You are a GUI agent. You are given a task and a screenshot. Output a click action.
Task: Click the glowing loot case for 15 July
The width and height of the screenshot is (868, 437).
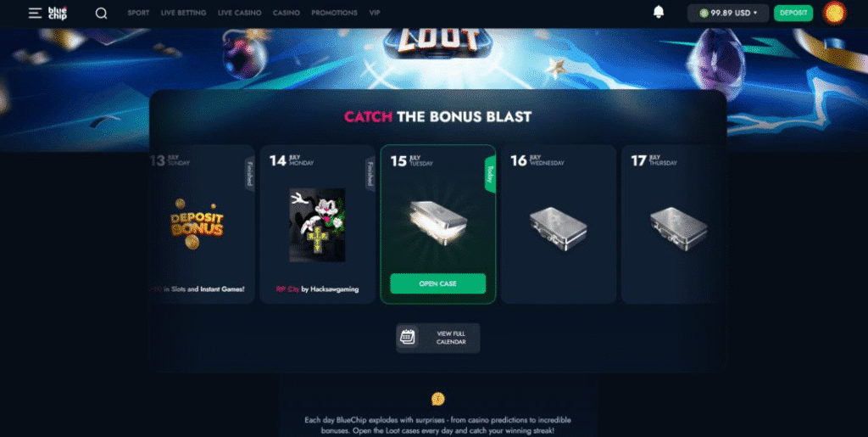[438, 221]
